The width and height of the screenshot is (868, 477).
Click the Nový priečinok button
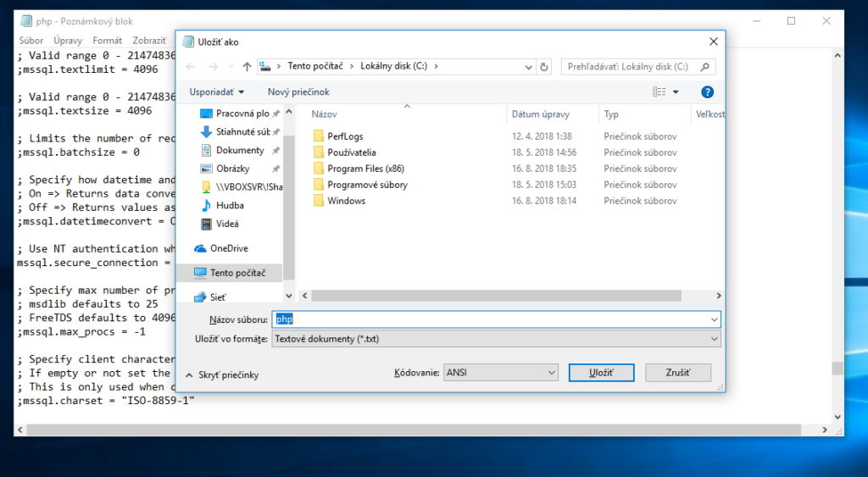click(x=298, y=92)
